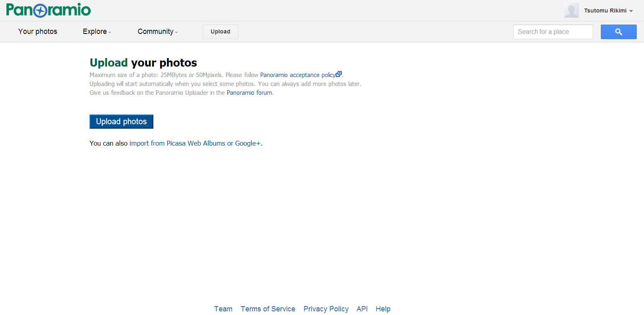Open the API footer link
The image size is (644, 315).
(x=362, y=309)
